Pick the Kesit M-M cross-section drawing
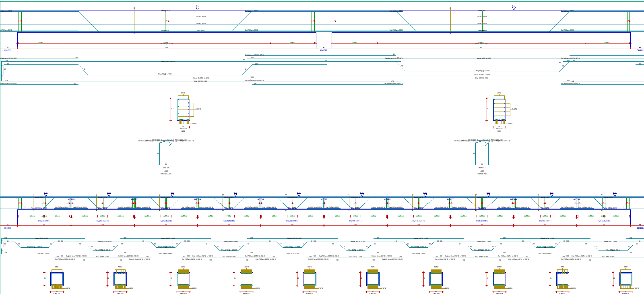Viewport: 644px width, 294px height. tap(499, 280)
